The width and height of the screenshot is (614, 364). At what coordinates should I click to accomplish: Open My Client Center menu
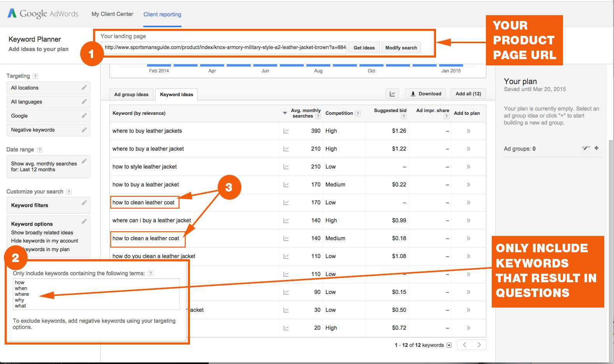112,14
